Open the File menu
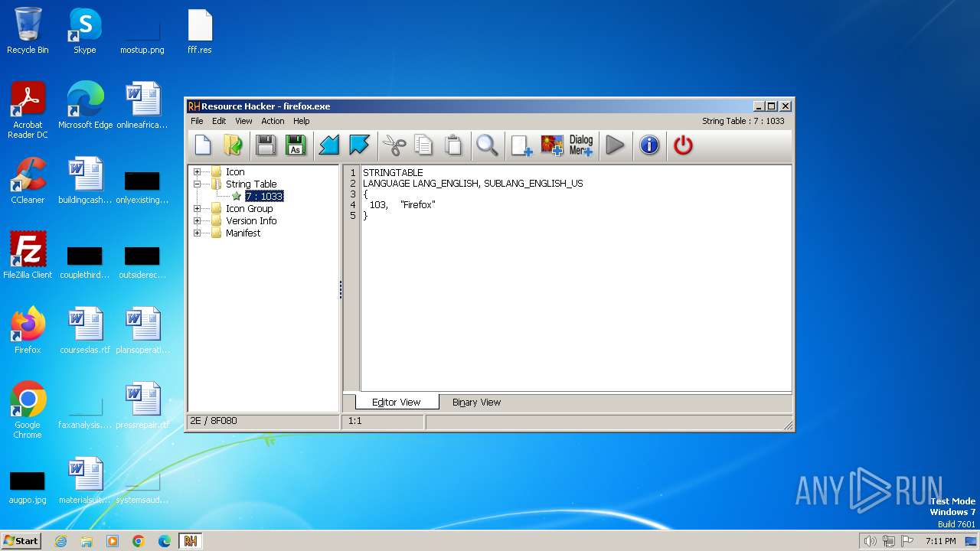Image resolution: width=980 pixels, height=551 pixels. point(197,121)
